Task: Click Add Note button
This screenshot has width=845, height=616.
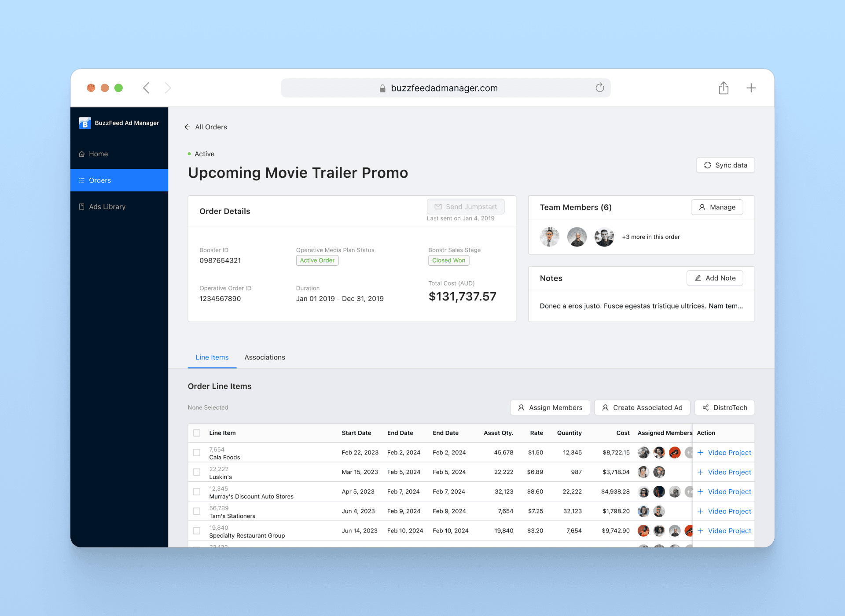Action: [715, 278]
